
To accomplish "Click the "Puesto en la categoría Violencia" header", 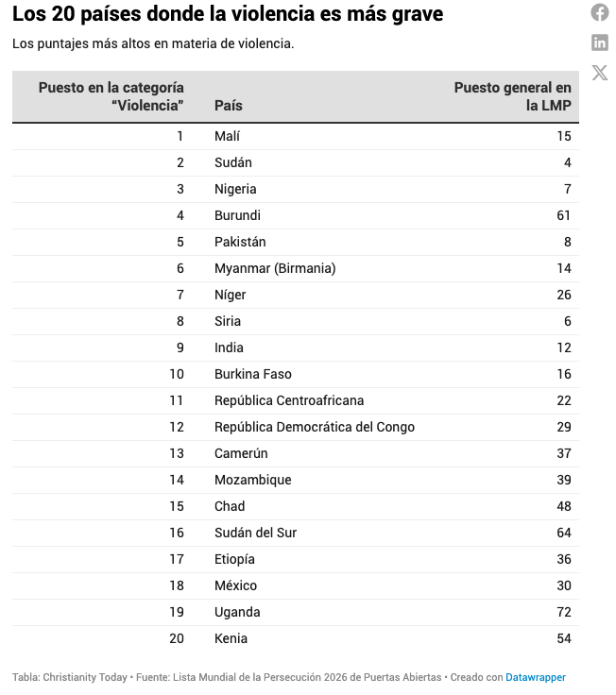I will pos(111,96).
